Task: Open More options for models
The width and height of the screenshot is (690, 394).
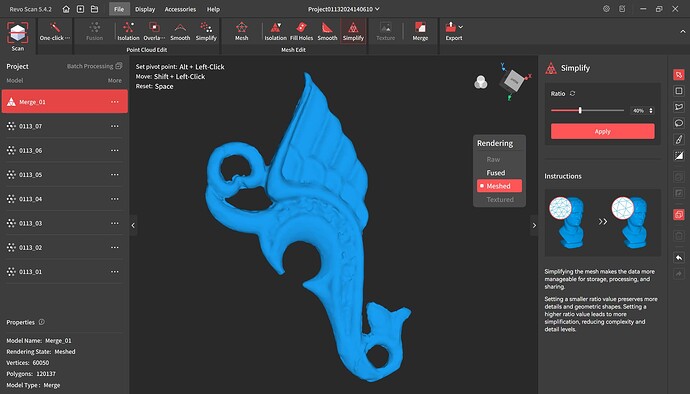Action: coord(114,81)
